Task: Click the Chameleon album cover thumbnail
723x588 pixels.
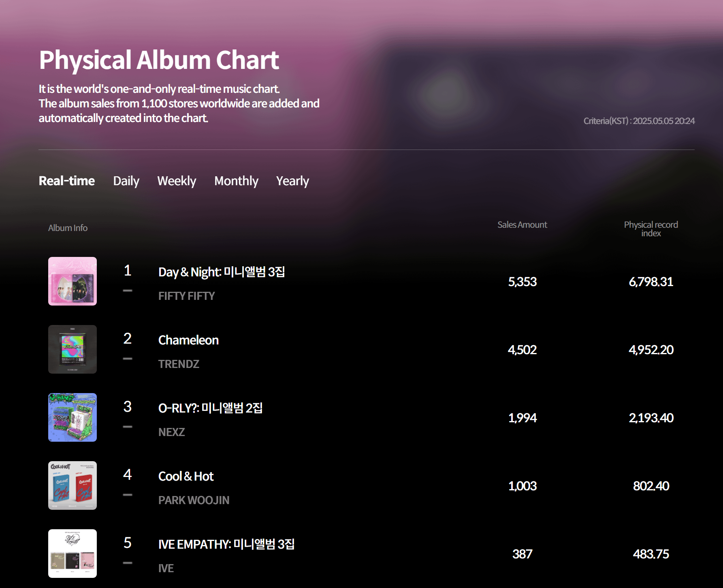Action: tap(72, 349)
